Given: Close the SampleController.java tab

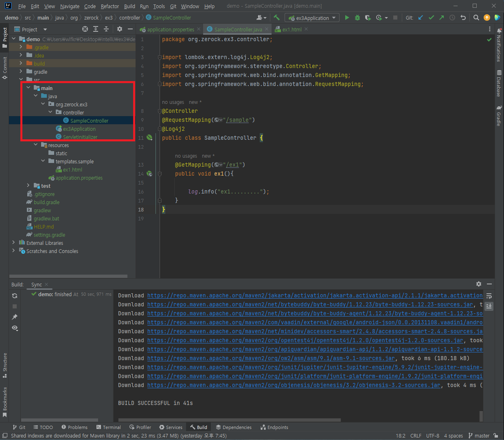Looking at the screenshot, I should pos(267,29).
